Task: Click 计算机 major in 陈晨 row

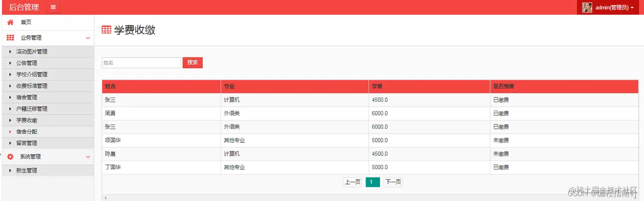Action: (x=232, y=154)
